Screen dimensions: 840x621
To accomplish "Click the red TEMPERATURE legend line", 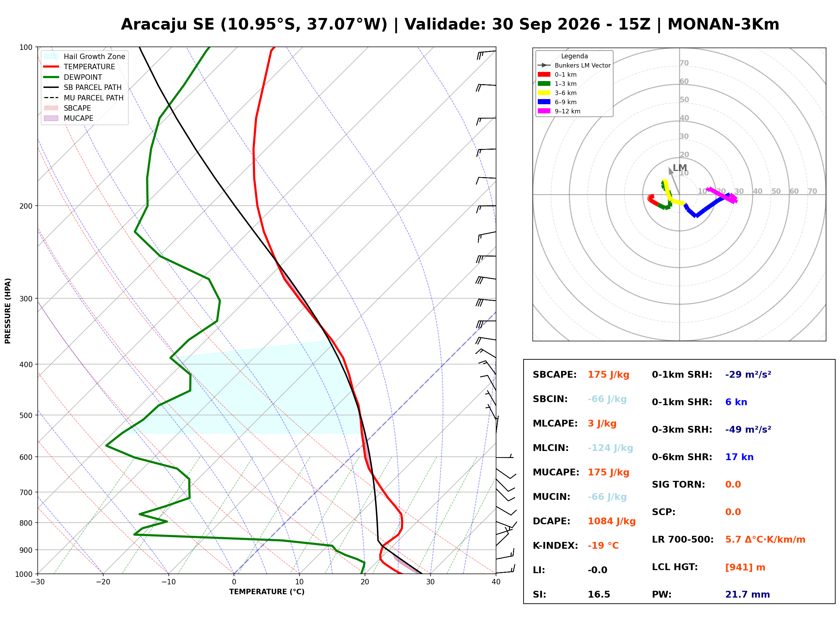I will pos(51,67).
